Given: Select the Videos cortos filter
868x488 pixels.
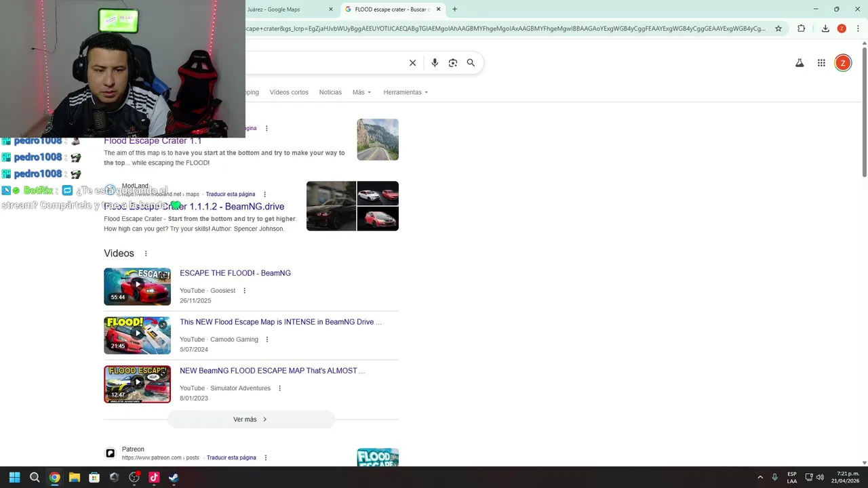Looking at the screenshot, I should 289,92.
